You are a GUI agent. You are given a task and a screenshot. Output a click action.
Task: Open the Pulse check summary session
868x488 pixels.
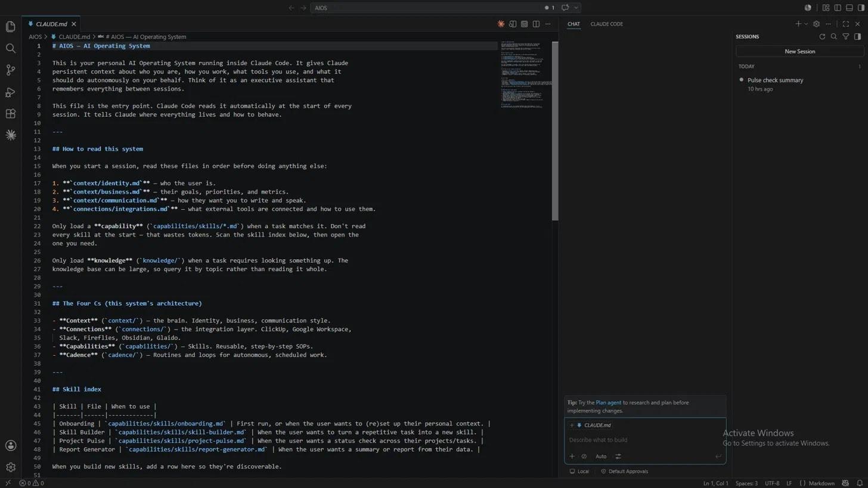[x=799, y=84]
